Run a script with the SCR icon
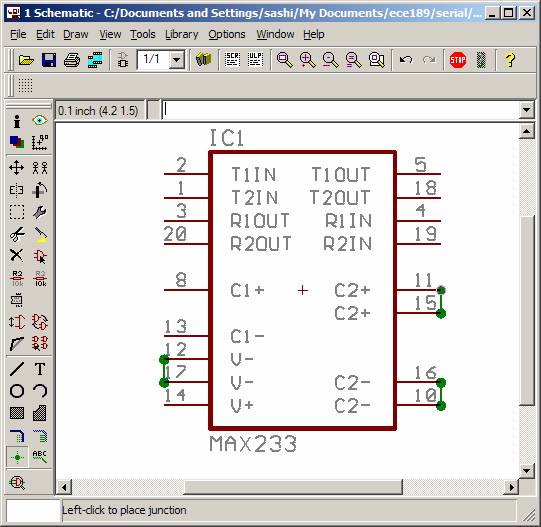 232,60
